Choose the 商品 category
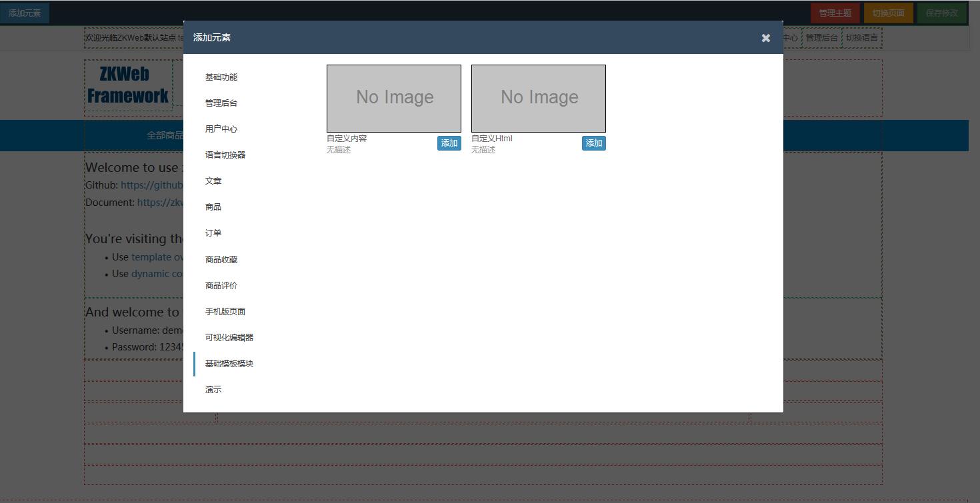The width and height of the screenshot is (980, 503). click(x=213, y=207)
